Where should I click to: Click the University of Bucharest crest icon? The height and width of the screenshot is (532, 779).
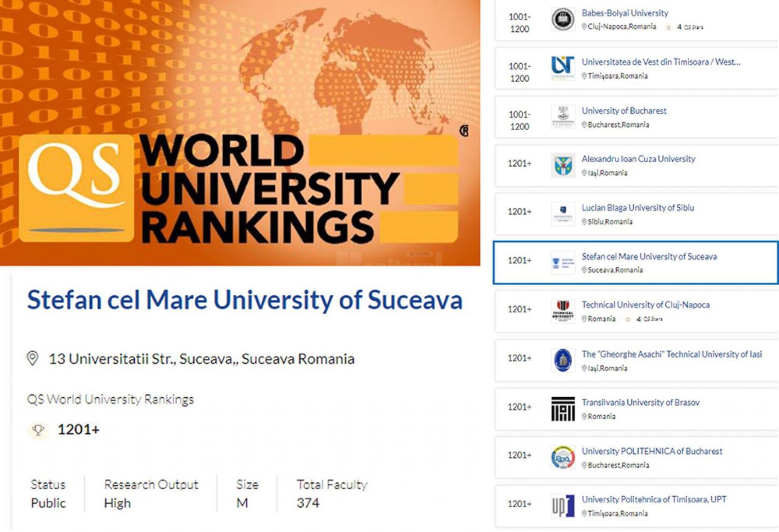point(563,116)
